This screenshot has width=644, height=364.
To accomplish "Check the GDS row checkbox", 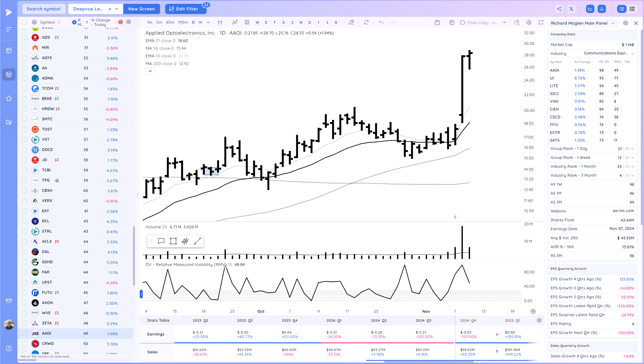I will coord(24,37).
